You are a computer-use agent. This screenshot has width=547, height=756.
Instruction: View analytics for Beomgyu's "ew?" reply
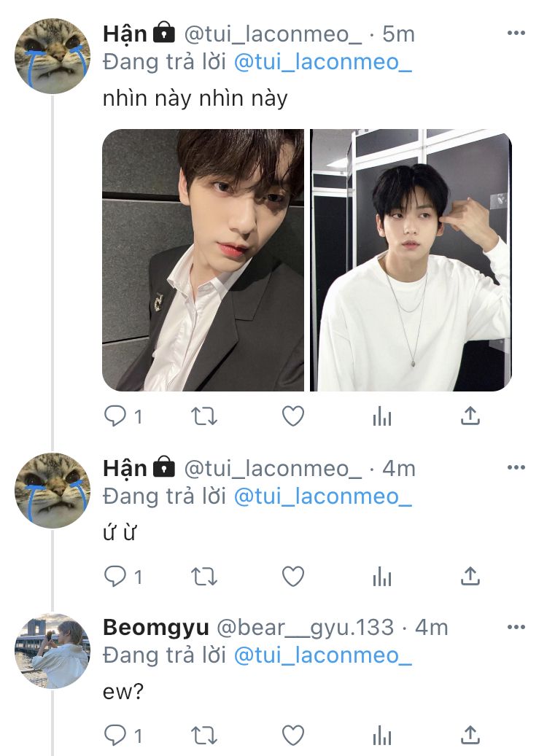point(382,735)
